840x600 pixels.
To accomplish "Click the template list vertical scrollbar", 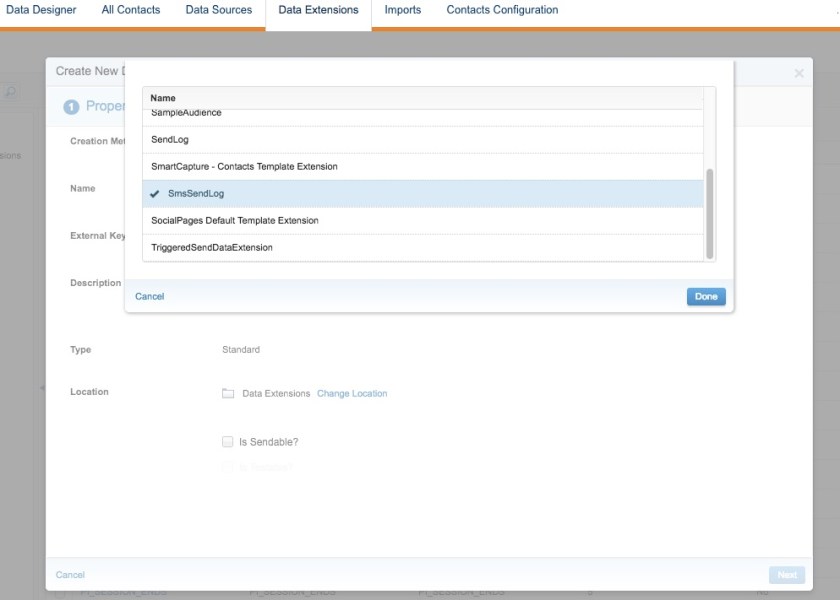I will tap(710, 212).
